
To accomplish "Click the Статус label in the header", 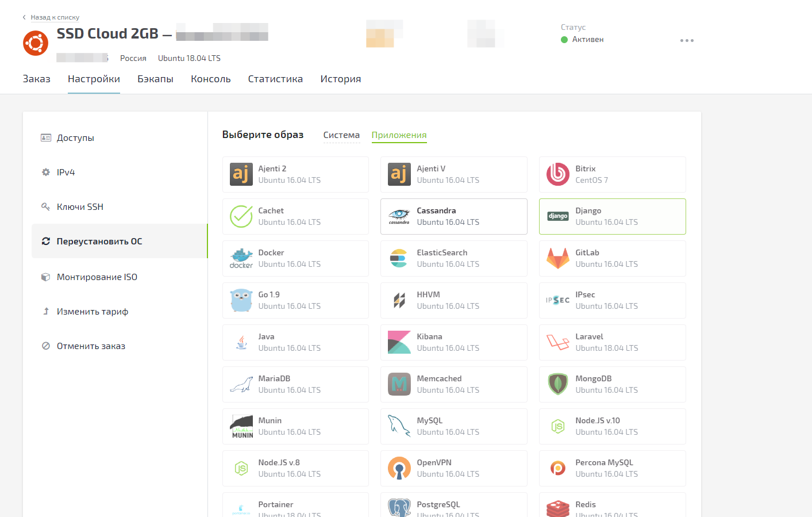I will 573,27.
